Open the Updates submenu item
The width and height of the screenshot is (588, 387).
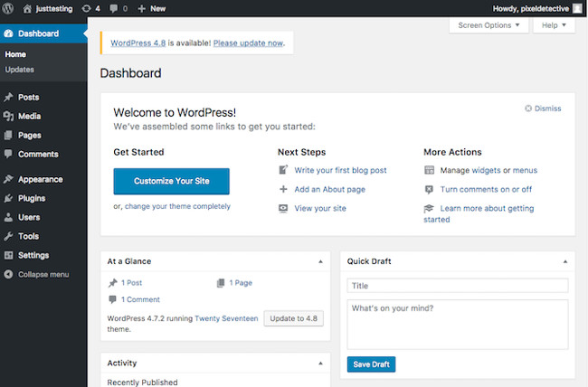tap(19, 70)
